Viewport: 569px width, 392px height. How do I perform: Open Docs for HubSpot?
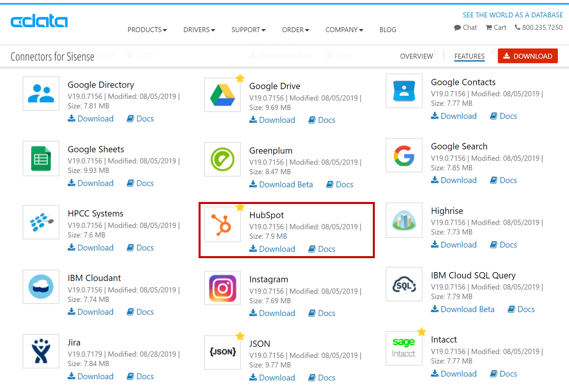click(x=322, y=249)
